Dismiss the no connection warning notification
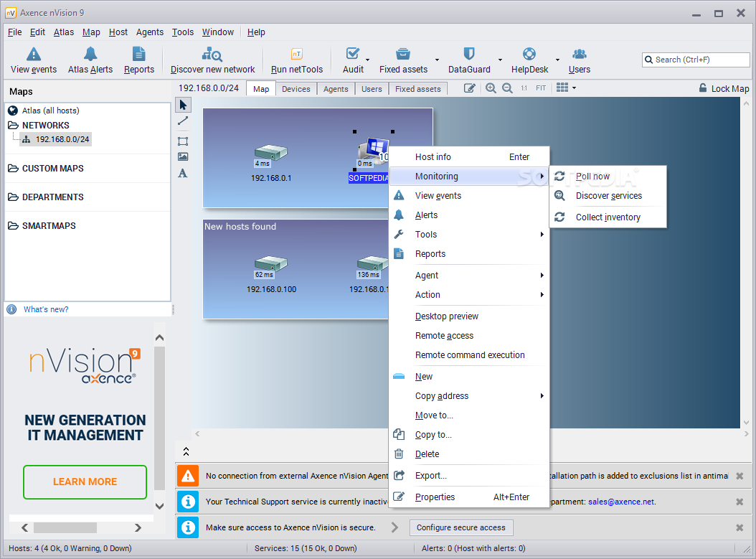The height and width of the screenshot is (559, 756). tap(739, 476)
